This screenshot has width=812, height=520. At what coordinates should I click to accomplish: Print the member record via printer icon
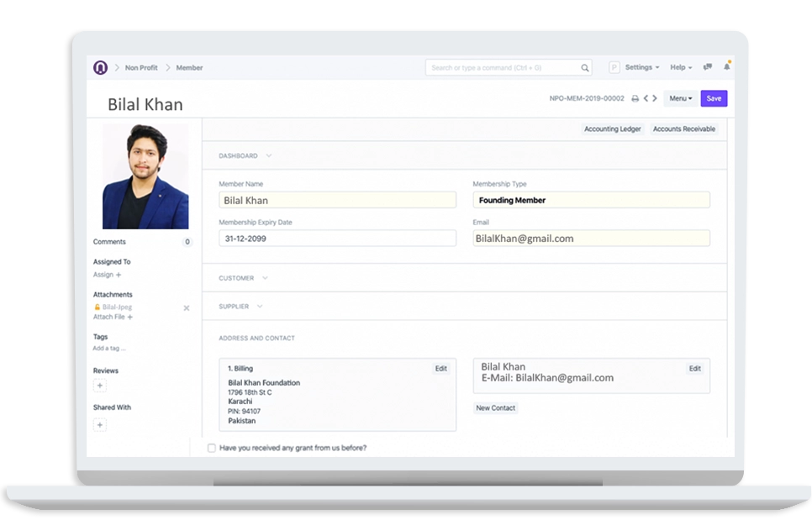pyautogui.click(x=635, y=98)
